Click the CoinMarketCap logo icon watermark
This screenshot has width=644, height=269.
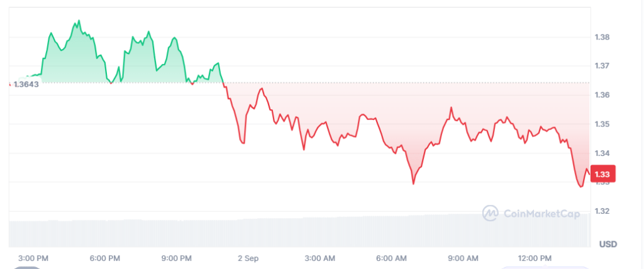(491, 214)
